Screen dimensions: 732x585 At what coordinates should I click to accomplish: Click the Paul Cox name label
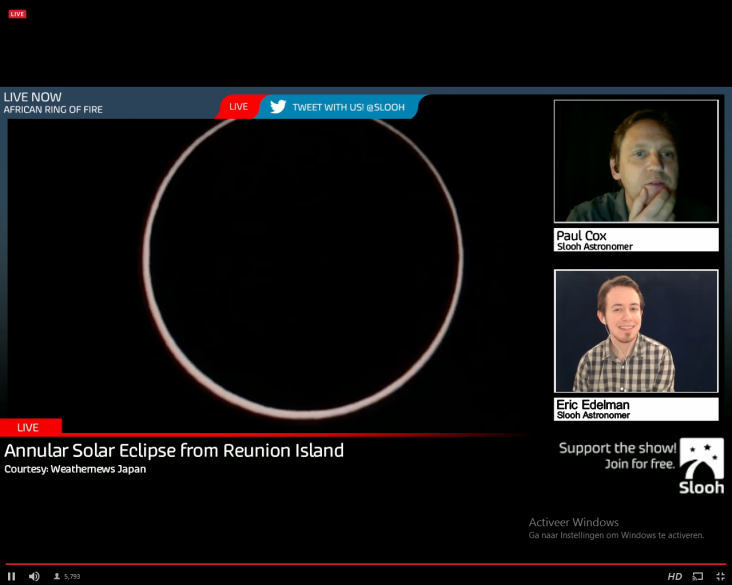click(636, 240)
